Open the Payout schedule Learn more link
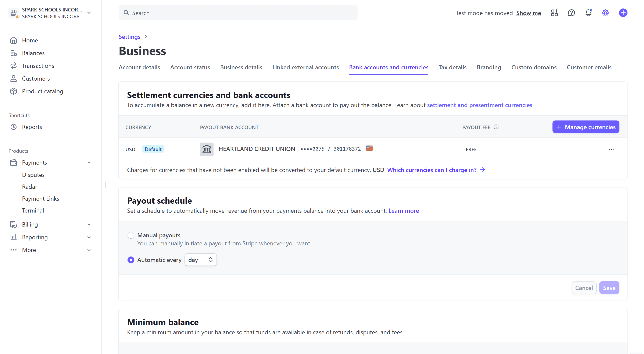644x354 pixels. pos(404,211)
